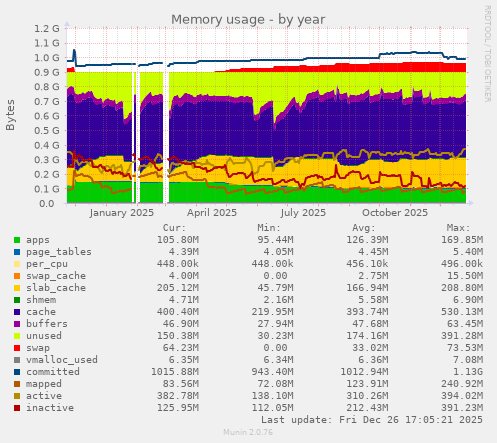The image size is (497, 443).
Task: Click the "swap_cache" legend label
Action: coord(56,276)
